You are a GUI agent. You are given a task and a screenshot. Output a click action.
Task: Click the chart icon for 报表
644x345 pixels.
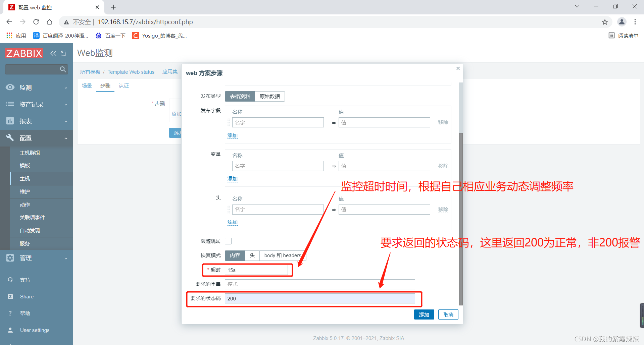[x=10, y=121]
